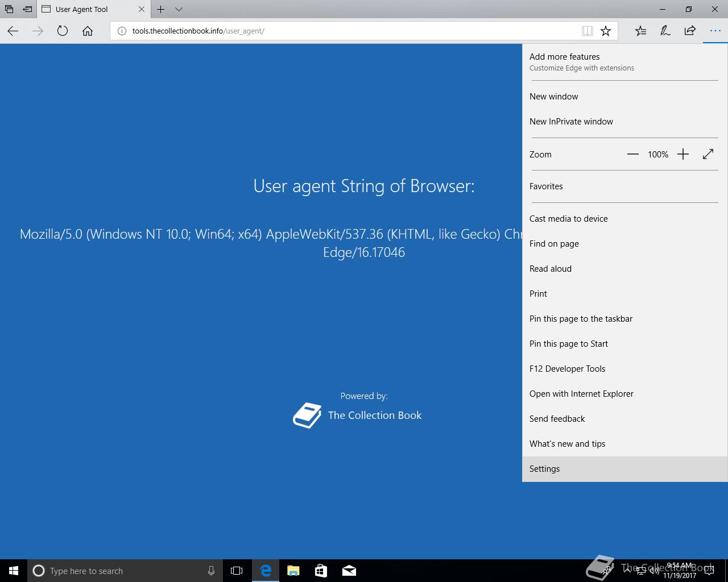Choose Open with Internet Explorer
The height and width of the screenshot is (582, 728).
(624, 394)
